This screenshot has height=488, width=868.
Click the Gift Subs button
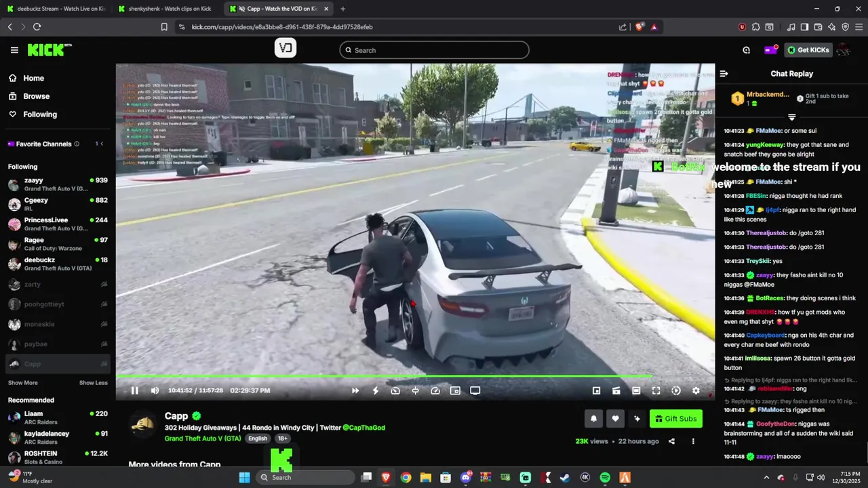click(675, 419)
